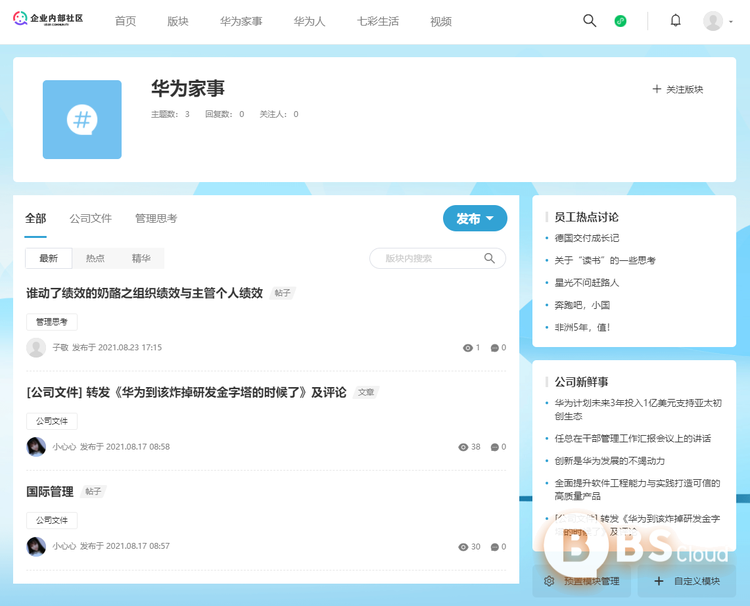Viewport: 750px width, 606px height.
Task: Click comment icon of 子敬 post
Action: (x=495, y=348)
